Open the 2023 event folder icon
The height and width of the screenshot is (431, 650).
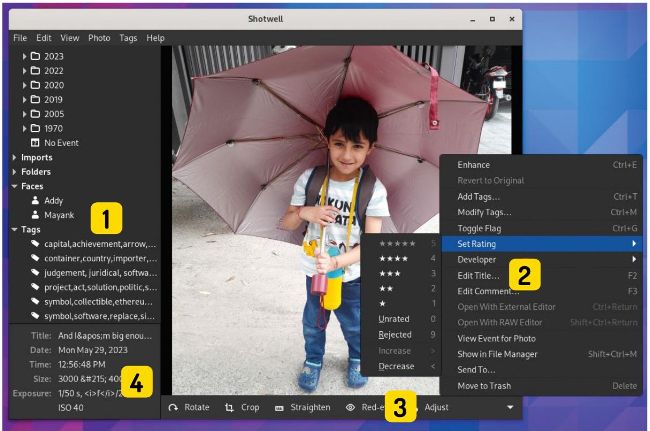[36, 56]
